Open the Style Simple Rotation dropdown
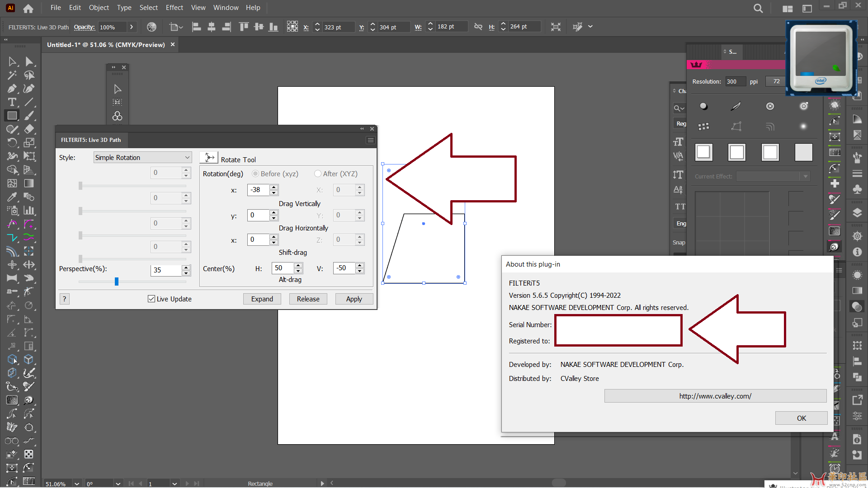Viewport: 868px width, 488px height. [x=142, y=157]
